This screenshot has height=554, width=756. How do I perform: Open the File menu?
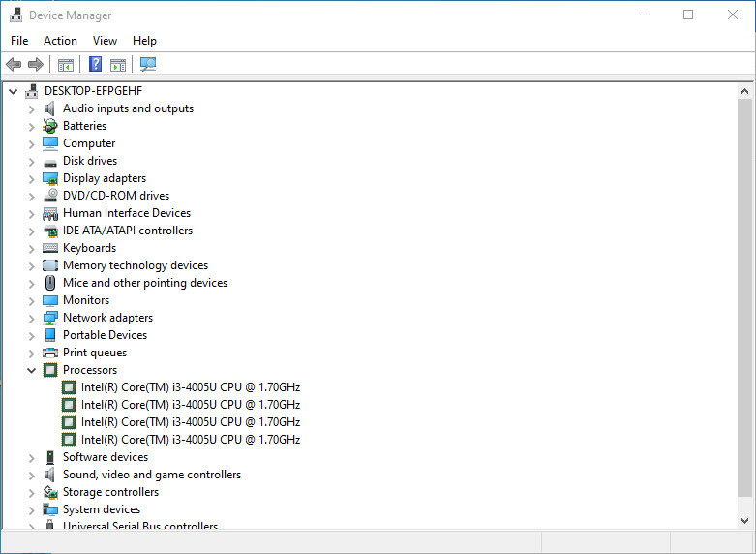19,41
